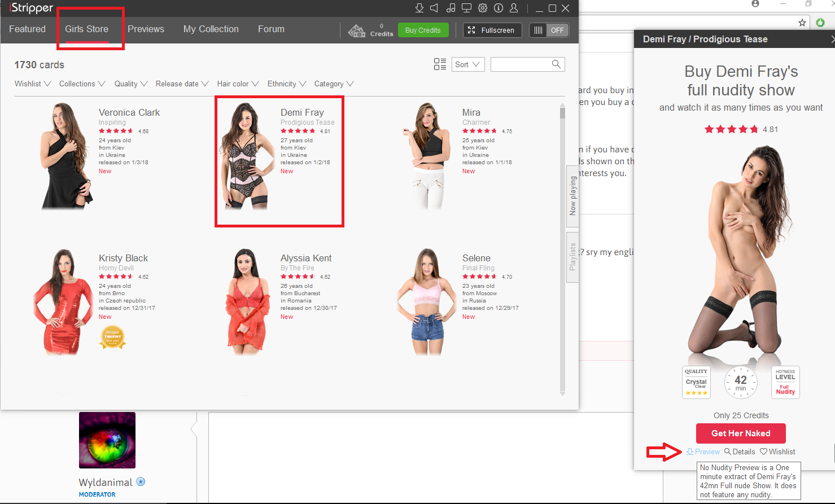Open settings gear icon
835x504 pixels.
(483, 8)
